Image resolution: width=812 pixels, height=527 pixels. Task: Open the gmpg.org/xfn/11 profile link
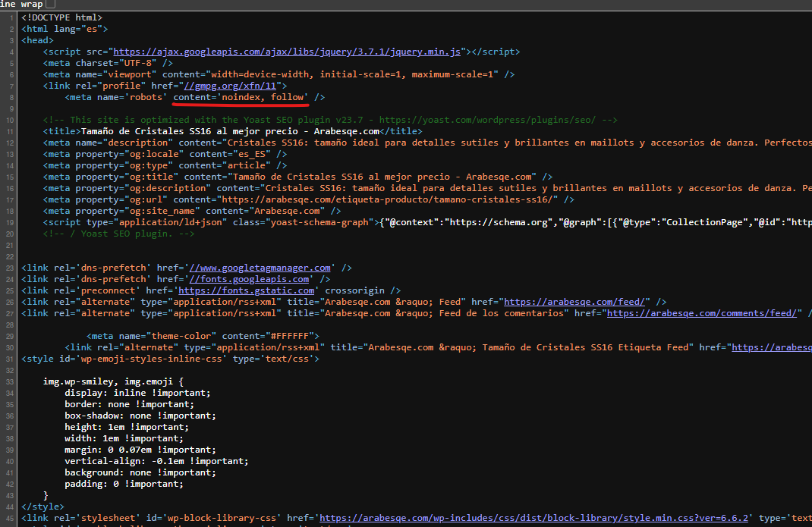point(230,86)
